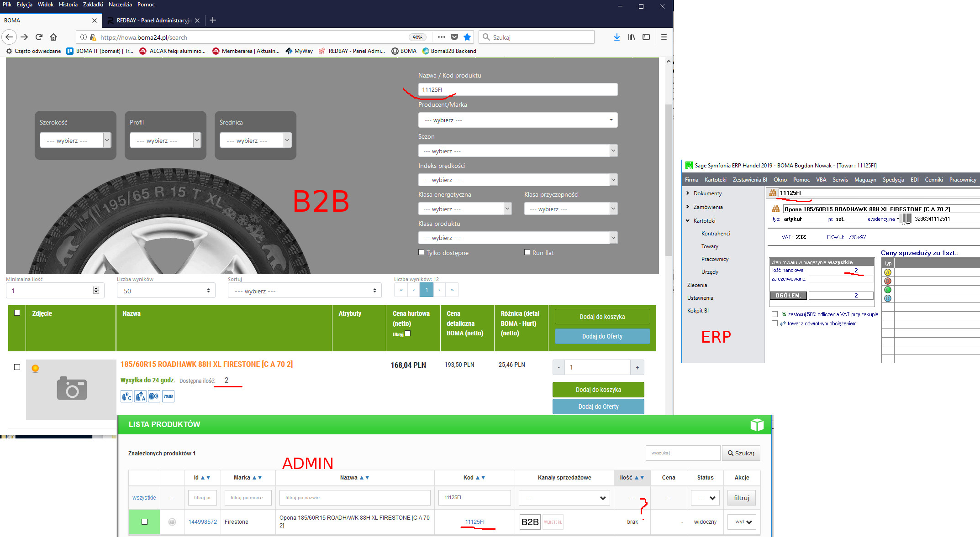Toggle the Run flat checkbox
Image resolution: width=980 pixels, height=537 pixels.
point(527,252)
